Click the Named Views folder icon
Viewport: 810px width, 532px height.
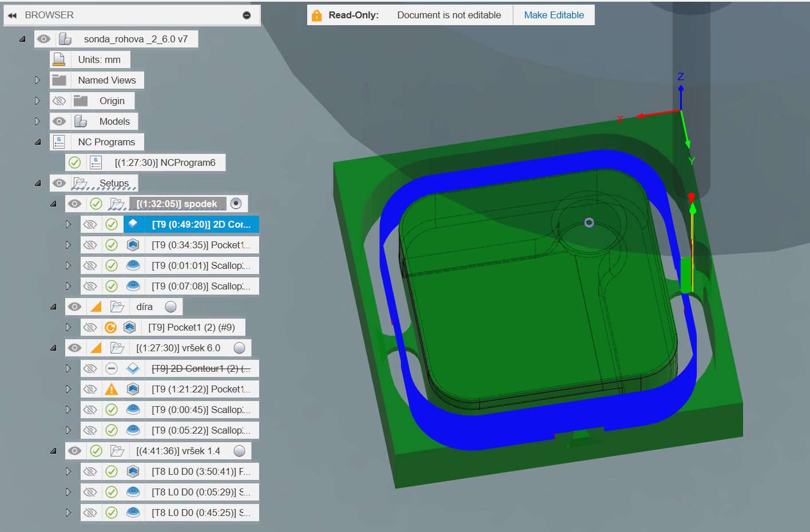tap(59, 80)
